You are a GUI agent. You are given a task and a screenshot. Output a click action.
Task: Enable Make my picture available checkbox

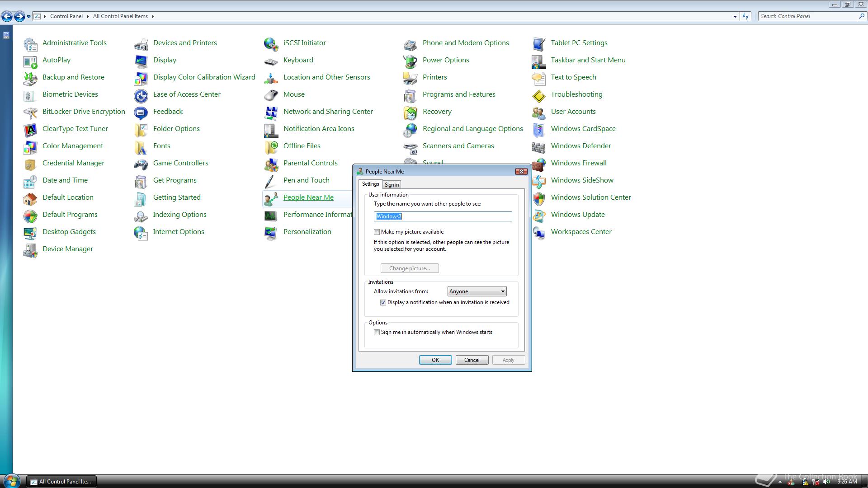pos(377,232)
